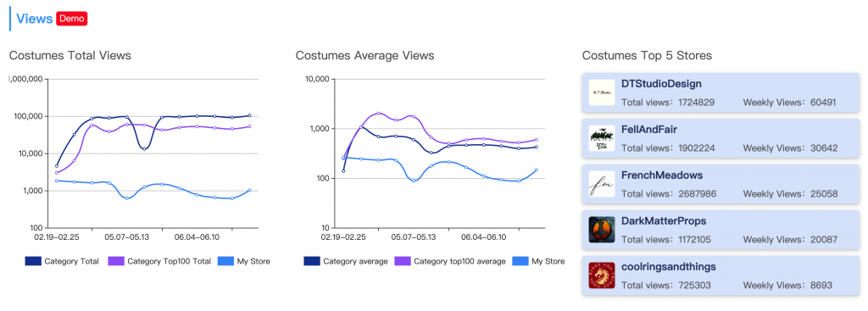Toggle Category Total legend swatch
Viewport: 868px width, 311px height.
coord(33,261)
